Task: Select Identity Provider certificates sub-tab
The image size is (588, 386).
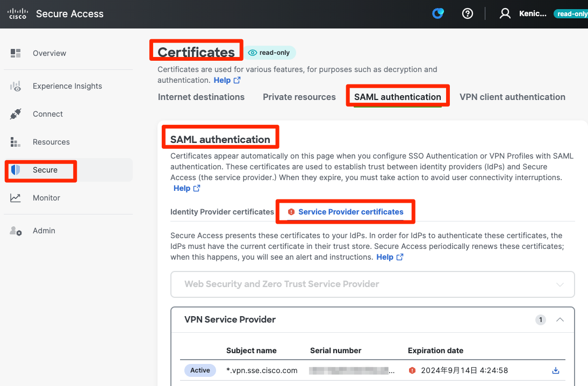Action: pos(222,212)
